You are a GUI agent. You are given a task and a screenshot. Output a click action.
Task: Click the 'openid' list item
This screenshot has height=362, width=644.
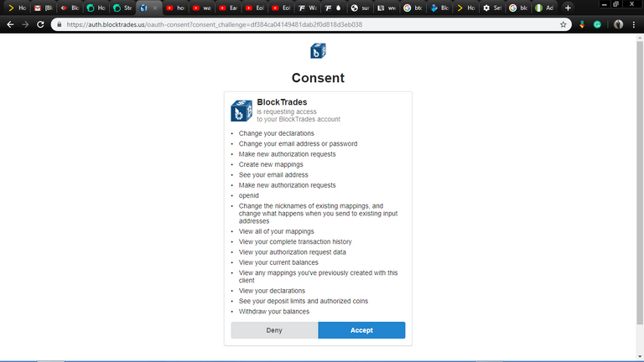[249, 195]
